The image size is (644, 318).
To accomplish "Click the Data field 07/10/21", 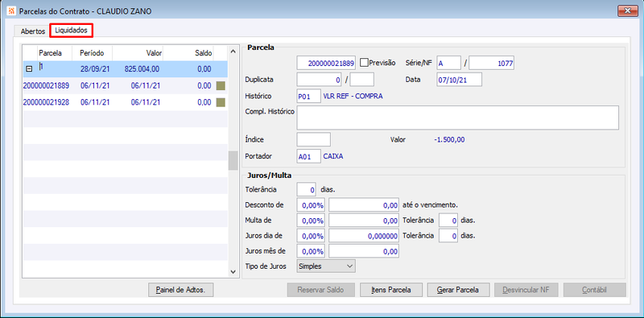I will (459, 80).
